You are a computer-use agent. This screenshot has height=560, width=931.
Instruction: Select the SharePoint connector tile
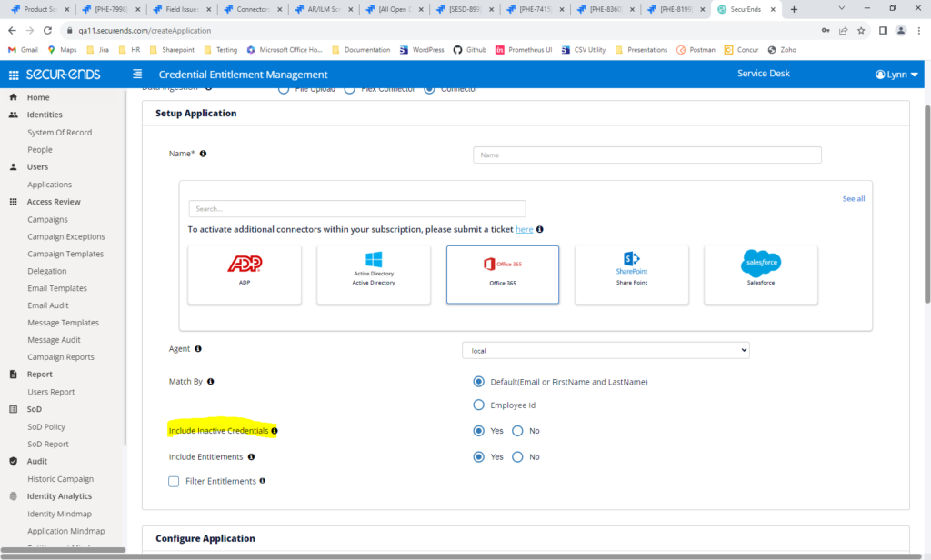tap(632, 275)
